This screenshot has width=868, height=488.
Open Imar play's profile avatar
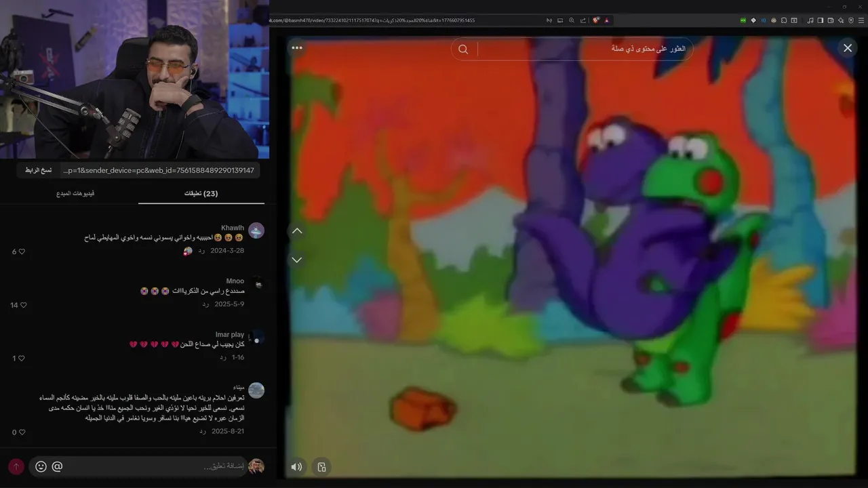pyautogui.click(x=256, y=338)
